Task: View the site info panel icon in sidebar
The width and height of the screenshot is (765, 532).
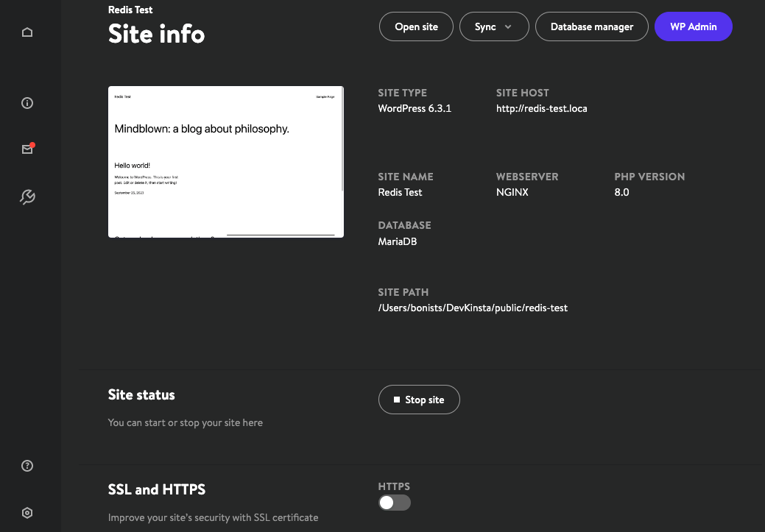Action: coord(27,103)
